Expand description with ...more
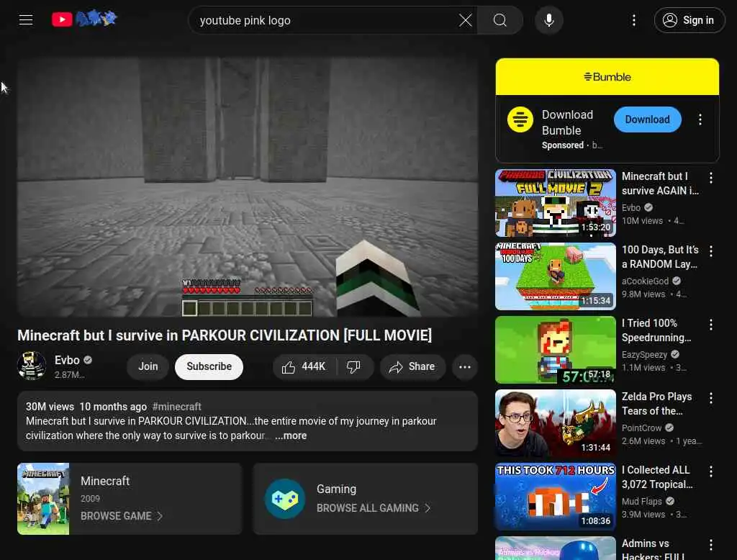Viewport: 737px width, 560px height. (291, 436)
